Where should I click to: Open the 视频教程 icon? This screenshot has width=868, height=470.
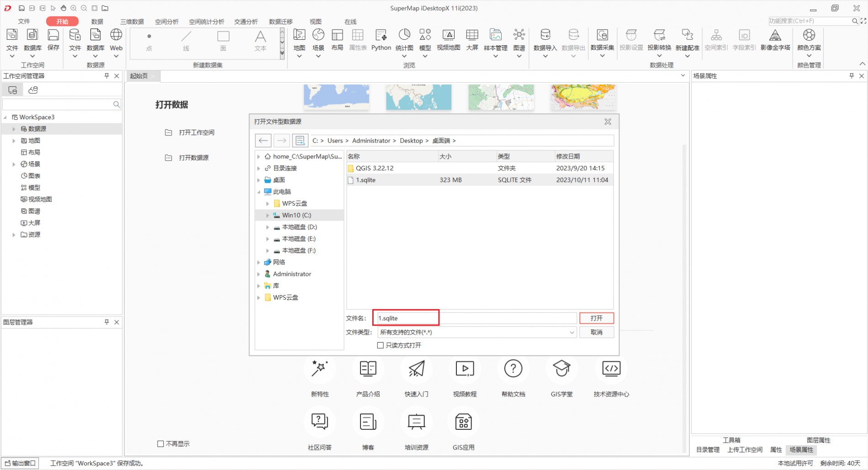(x=465, y=369)
